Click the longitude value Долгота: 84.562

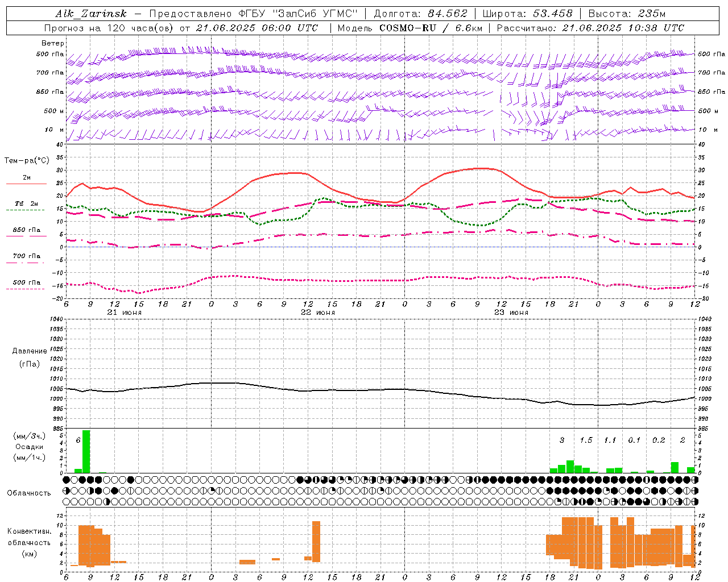click(420, 14)
